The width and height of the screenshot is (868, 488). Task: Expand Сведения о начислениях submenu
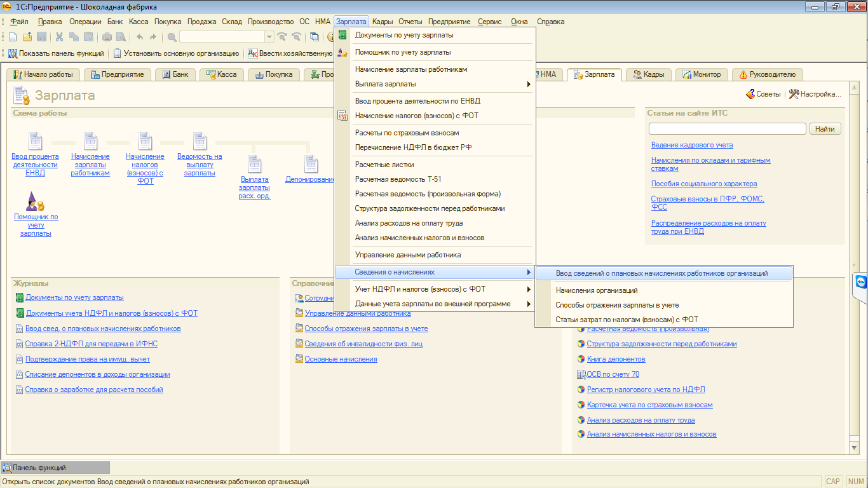click(436, 272)
